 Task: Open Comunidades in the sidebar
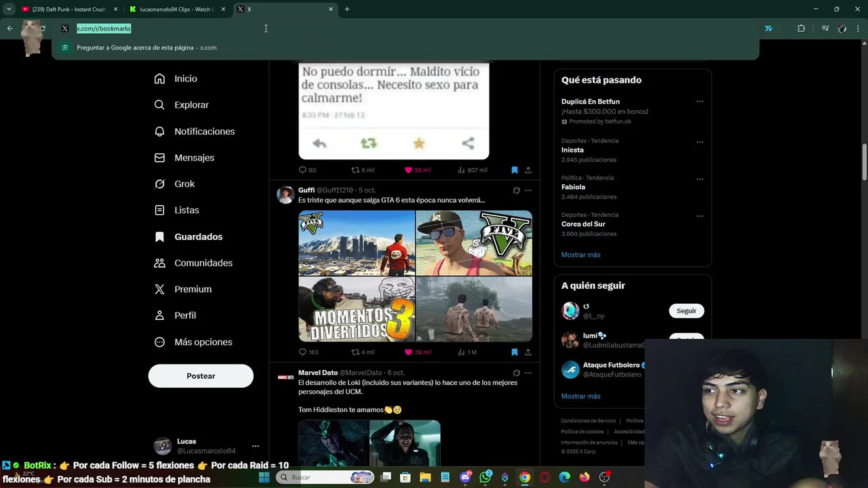click(x=193, y=263)
